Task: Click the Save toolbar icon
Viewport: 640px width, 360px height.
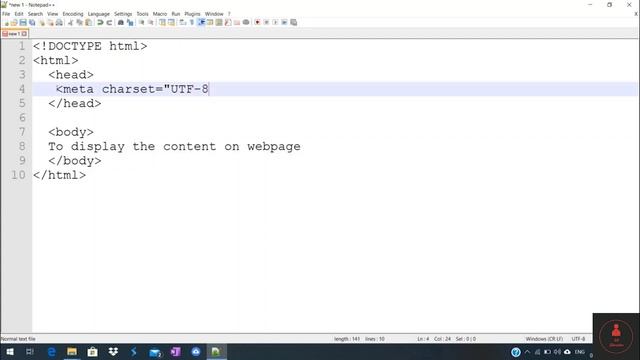Action: click(23, 22)
